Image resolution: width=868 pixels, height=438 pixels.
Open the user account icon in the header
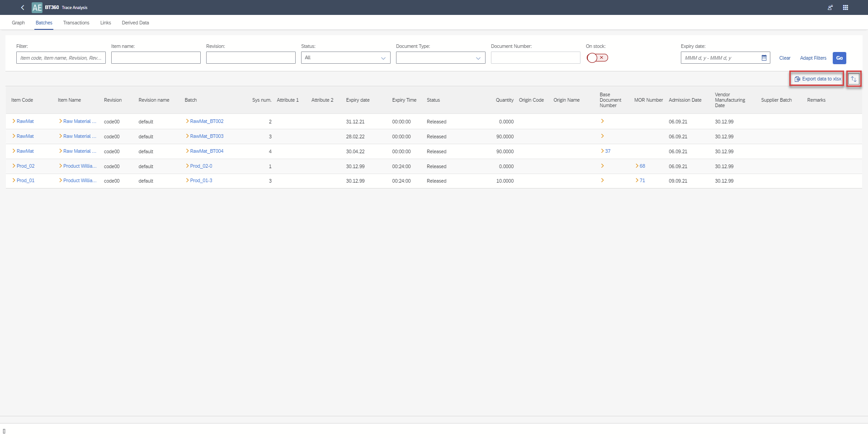[x=830, y=7]
